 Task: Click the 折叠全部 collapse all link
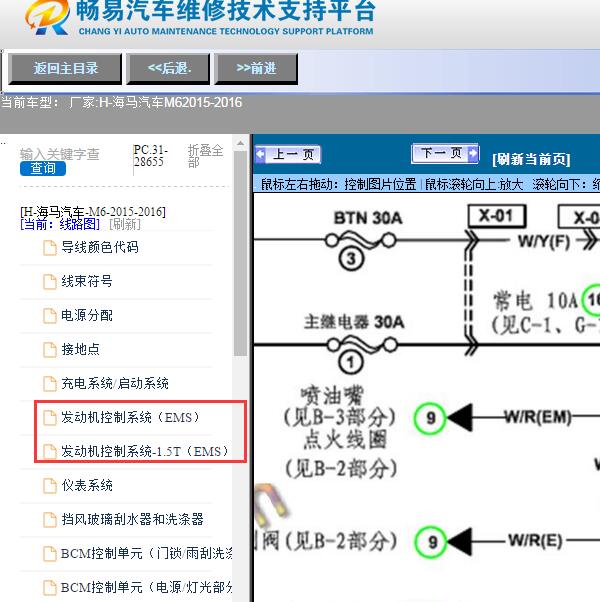click(205, 155)
